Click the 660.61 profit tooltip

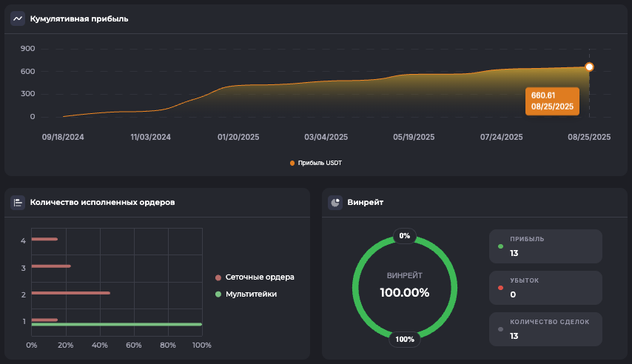point(552,101)
